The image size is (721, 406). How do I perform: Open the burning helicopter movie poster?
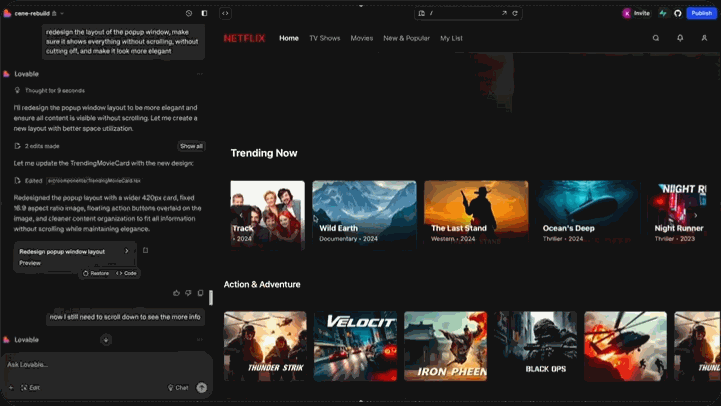(x=625, y=346)
